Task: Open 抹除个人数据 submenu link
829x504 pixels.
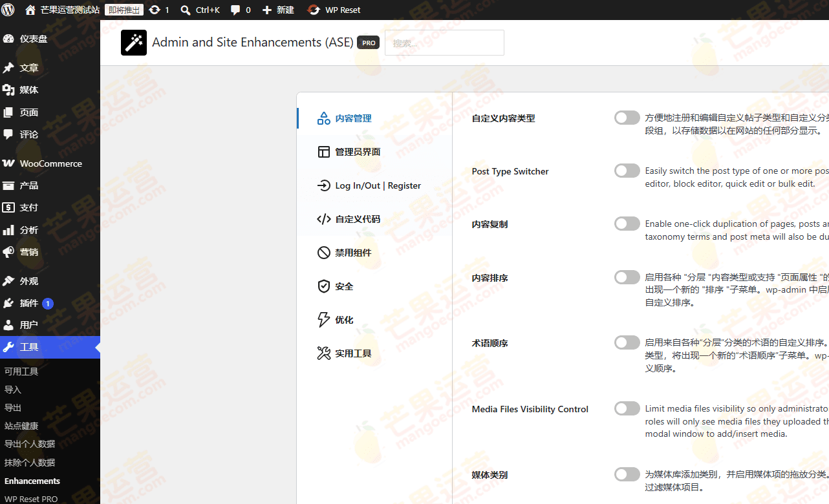Action: [x=30, y=463]
